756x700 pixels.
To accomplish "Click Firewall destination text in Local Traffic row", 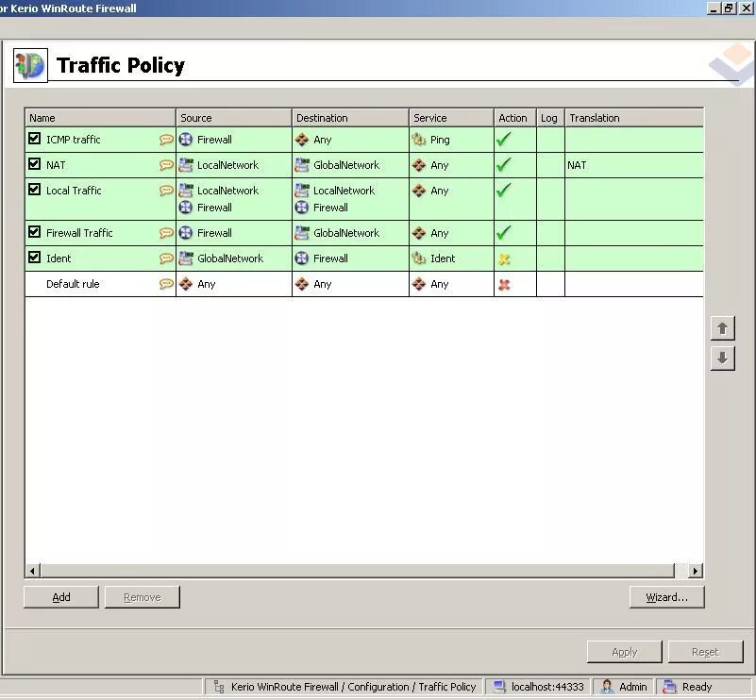I will 330,208.
